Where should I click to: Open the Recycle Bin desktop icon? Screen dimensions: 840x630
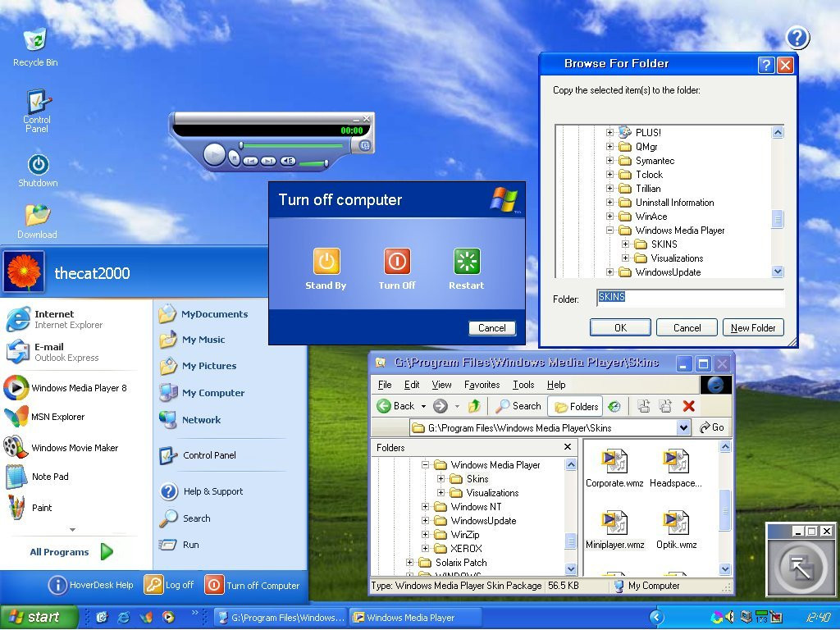coord(35,48)
